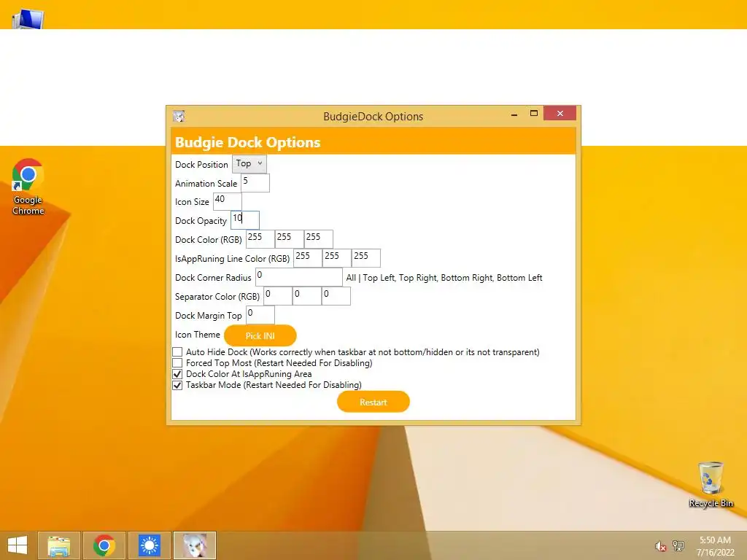This screenshot has width=747, height=560.
Task: Click the orange Restart button
Action: (373, 402)
